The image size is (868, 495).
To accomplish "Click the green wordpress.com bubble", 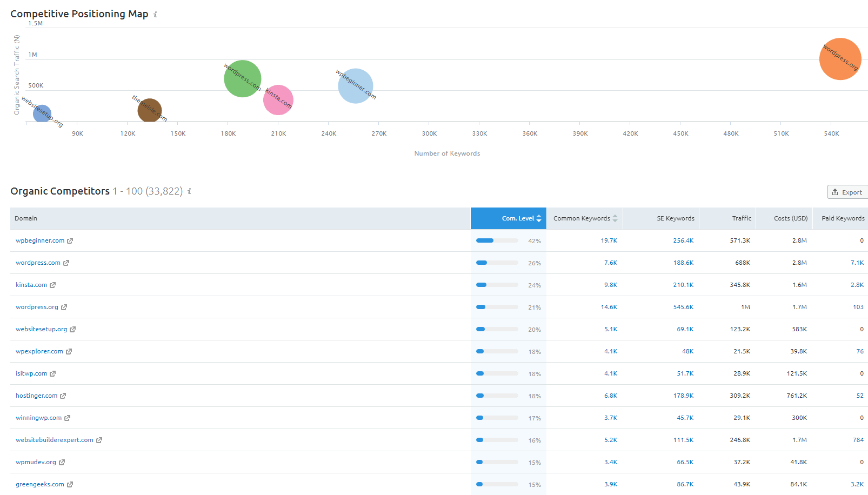I will pos(243,79).
